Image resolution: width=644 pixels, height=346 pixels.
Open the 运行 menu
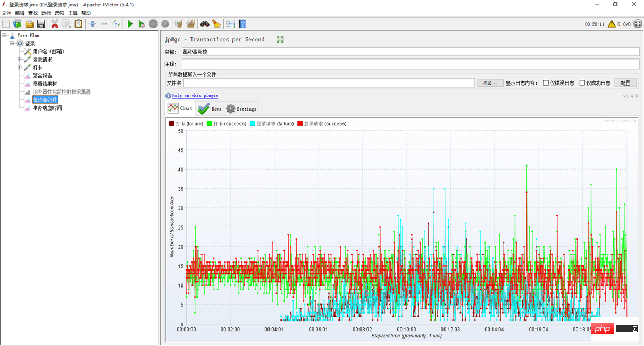[46, 13]
